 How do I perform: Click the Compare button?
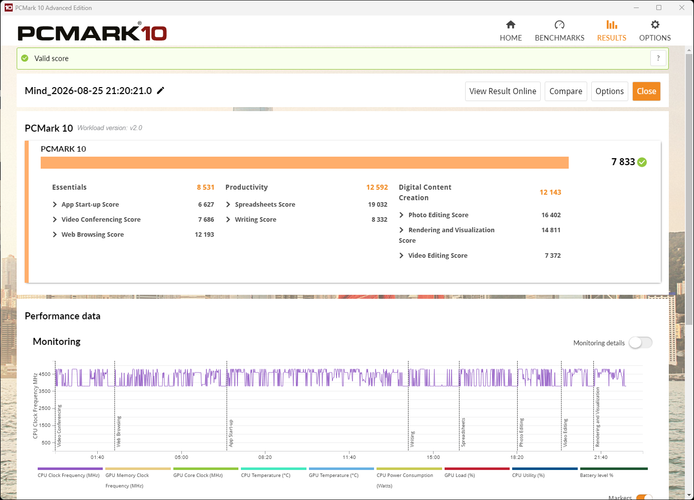pyautogui.click(x=566, y=91)
